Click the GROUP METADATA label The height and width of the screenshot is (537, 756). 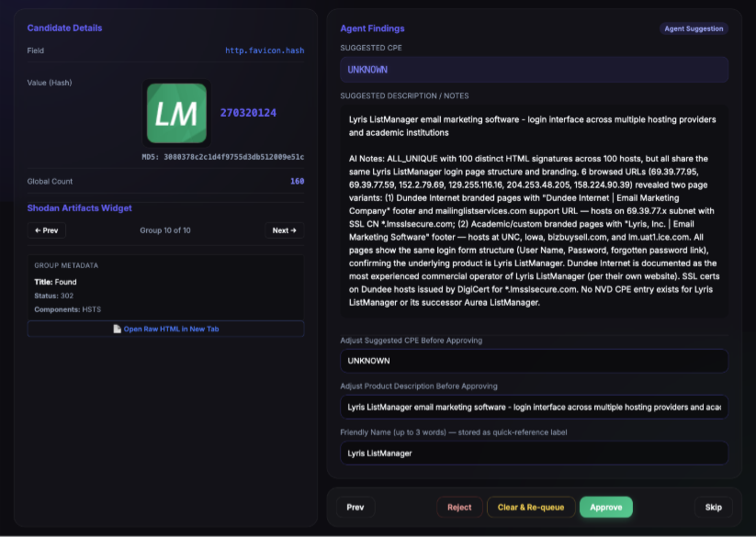(66, 265)
